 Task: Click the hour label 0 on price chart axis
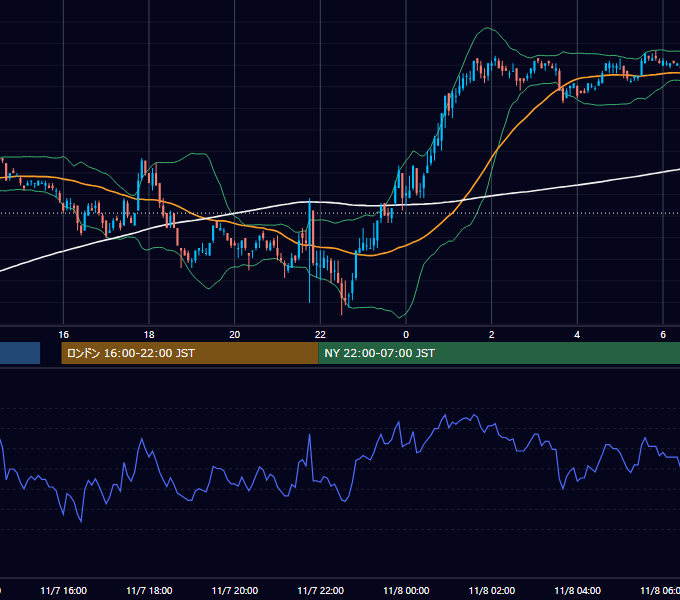coord(406,334)
